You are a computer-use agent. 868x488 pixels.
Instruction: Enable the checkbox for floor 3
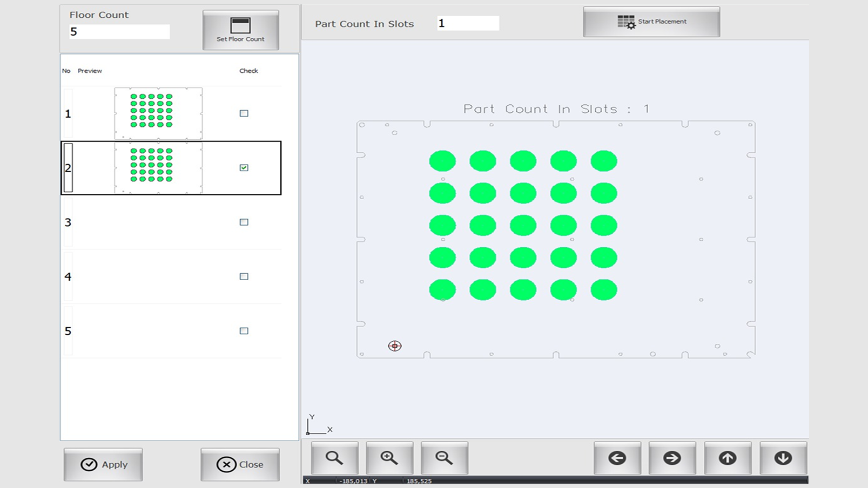[x=244, y=222]
